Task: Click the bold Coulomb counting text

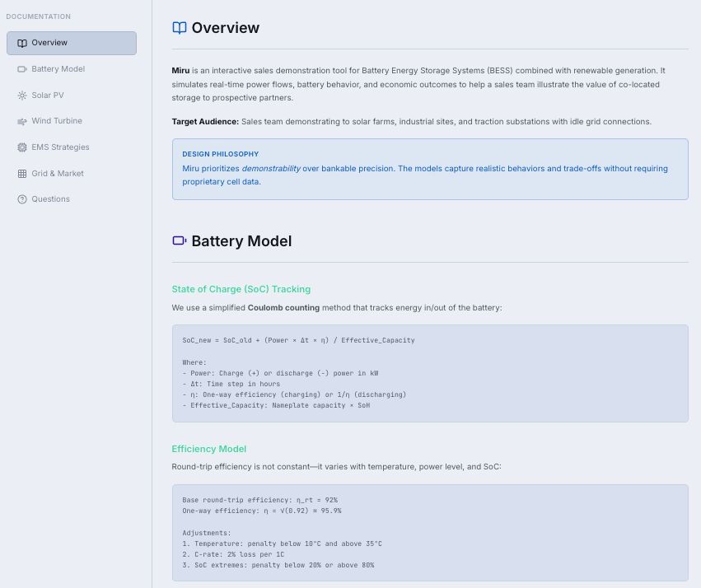Action: [x=283, y=308]
